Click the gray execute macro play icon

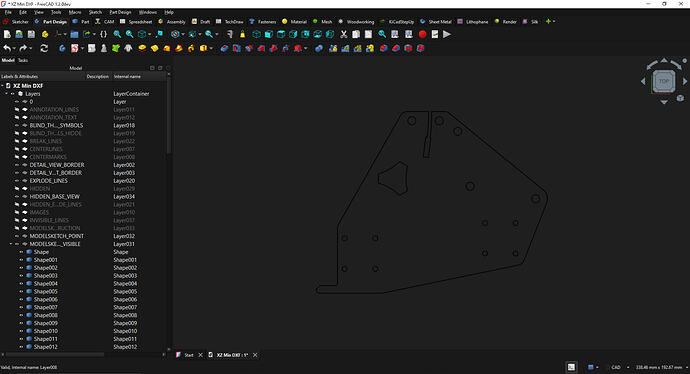point(447,34)
